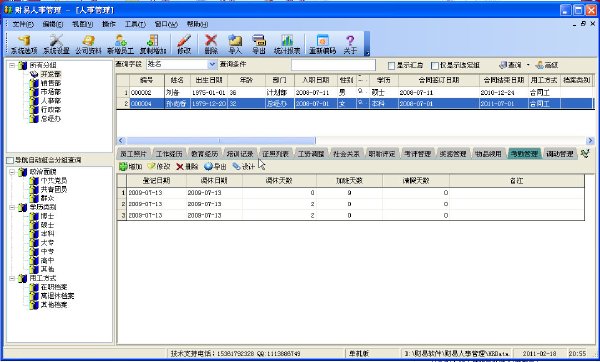Open the small arrow next to 查询

[528, 65]
